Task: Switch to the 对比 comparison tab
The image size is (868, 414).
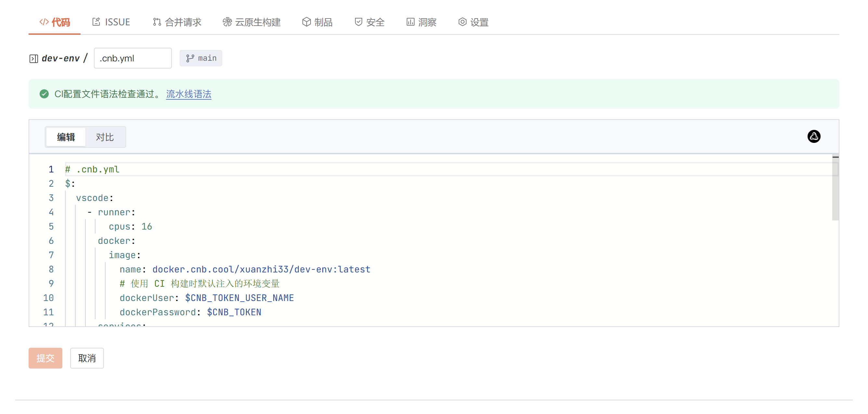Action: pos(105,137)
